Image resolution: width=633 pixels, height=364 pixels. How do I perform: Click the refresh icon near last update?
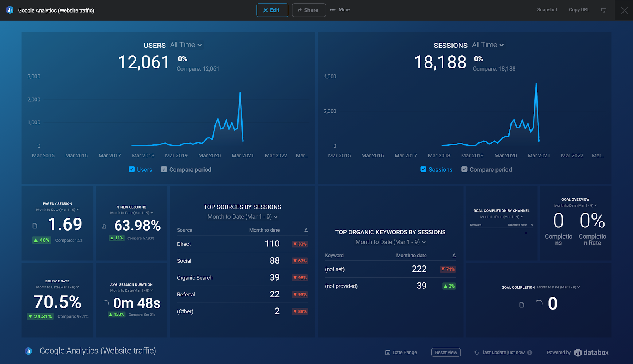[x=477, y=353]
